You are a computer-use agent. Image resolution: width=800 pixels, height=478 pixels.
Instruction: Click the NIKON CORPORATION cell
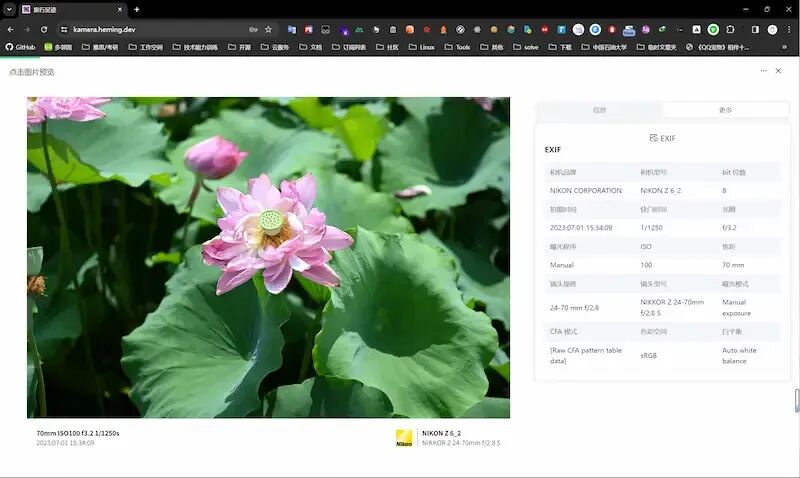(x=586, y=190)
